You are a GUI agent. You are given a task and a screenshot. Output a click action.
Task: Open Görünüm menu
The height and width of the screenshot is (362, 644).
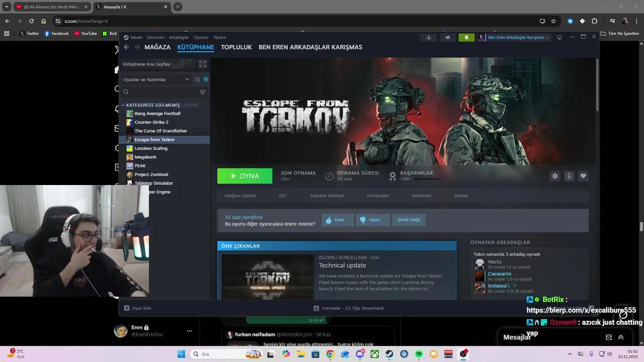(x=155, y=37)
